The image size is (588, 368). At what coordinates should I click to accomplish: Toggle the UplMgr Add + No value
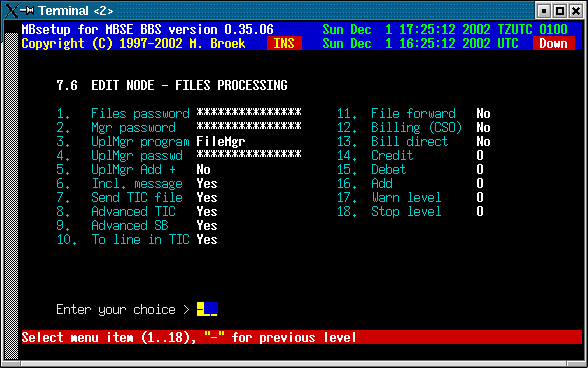pos(203,170)
